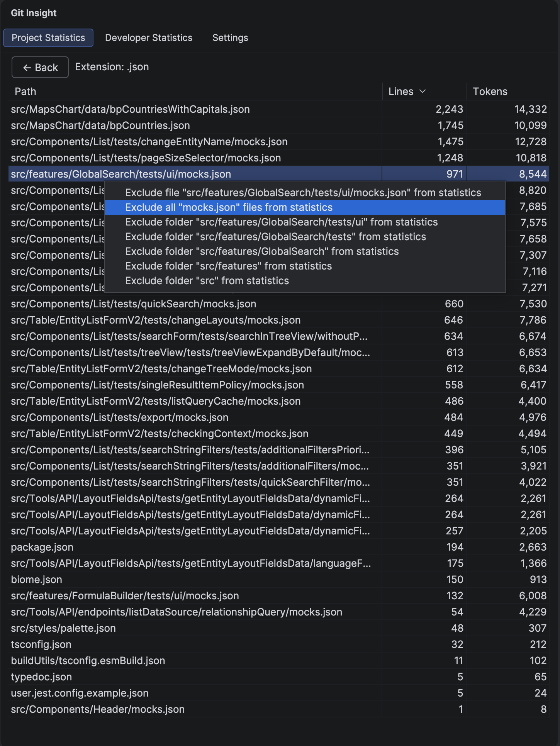
Task: Click the 8,544 tokens value
Action: point(533,174)
